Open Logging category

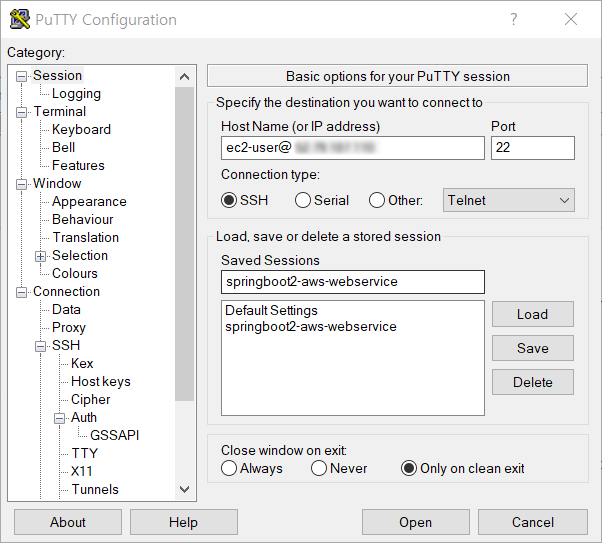click(x=76, y=93)
